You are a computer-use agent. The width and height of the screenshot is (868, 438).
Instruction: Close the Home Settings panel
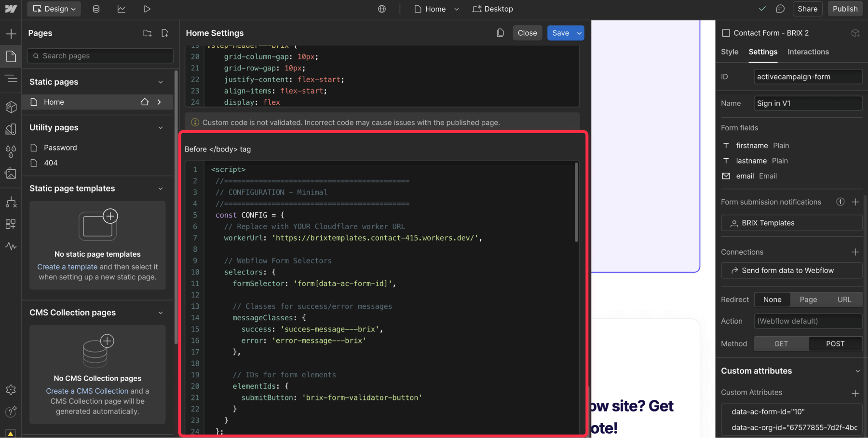(527, 33)
